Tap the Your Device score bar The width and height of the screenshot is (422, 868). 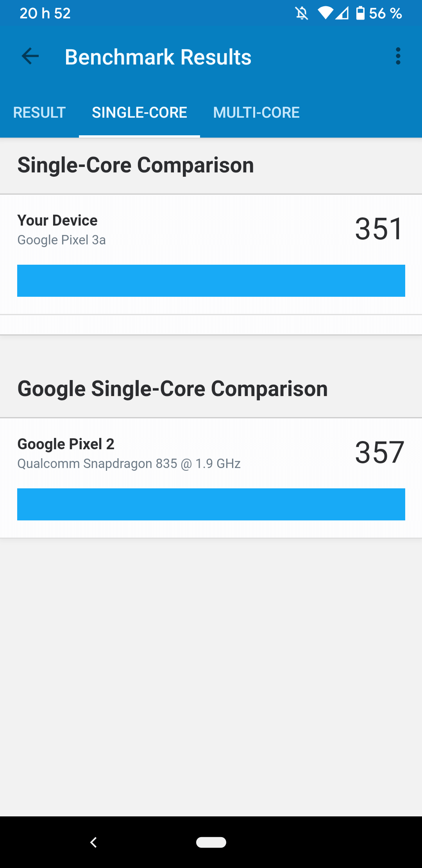[211, 281]
